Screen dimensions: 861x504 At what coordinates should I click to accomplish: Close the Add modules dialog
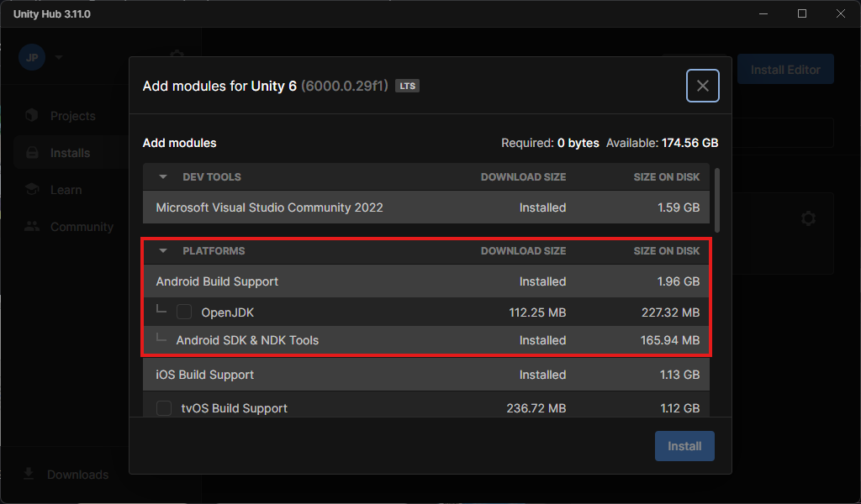coord(702,86)
